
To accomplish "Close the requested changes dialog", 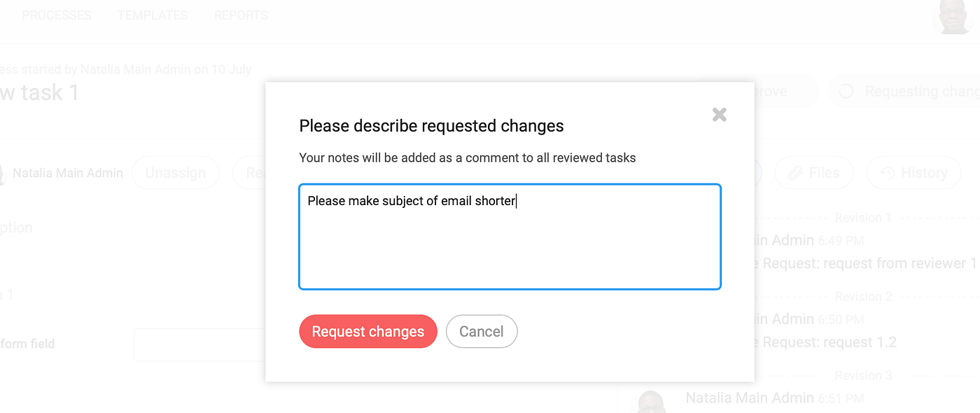I will [x=719, y=115].
